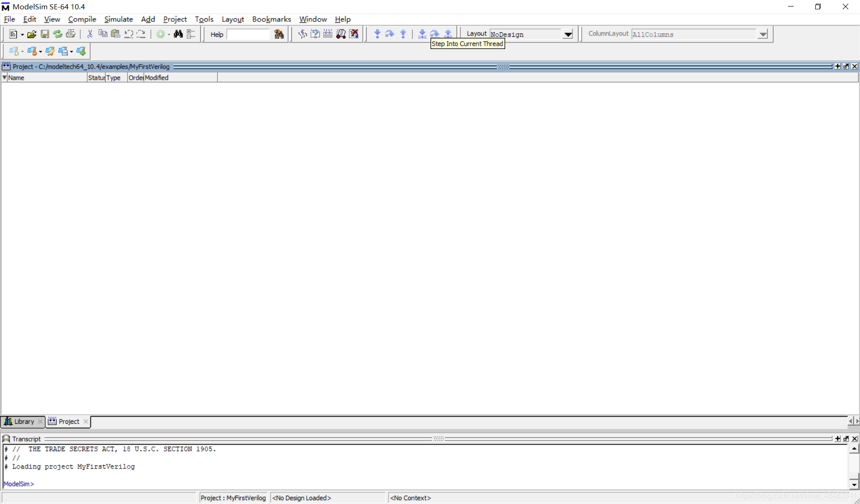Screen dimensions: 860x504
Task: Click the Collapse All tree icon
Action: click(x=191, y=34)
